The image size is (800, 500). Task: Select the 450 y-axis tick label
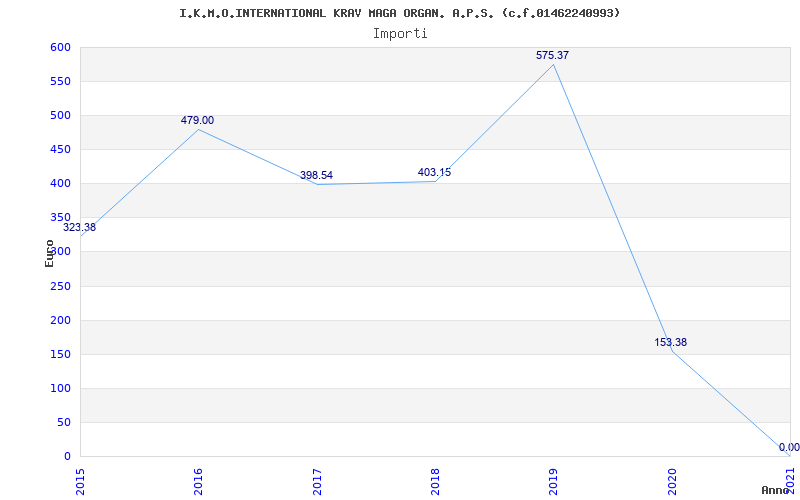60,149
